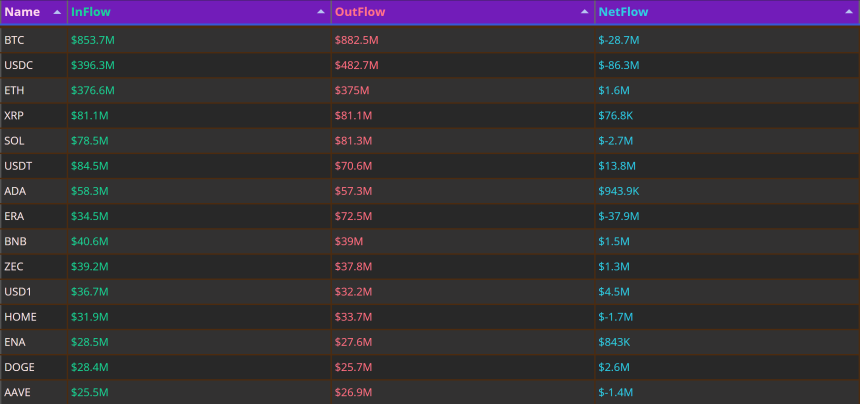Select the ADA name cell
Viewport: 860px width, 404px height.
point(34,191)
